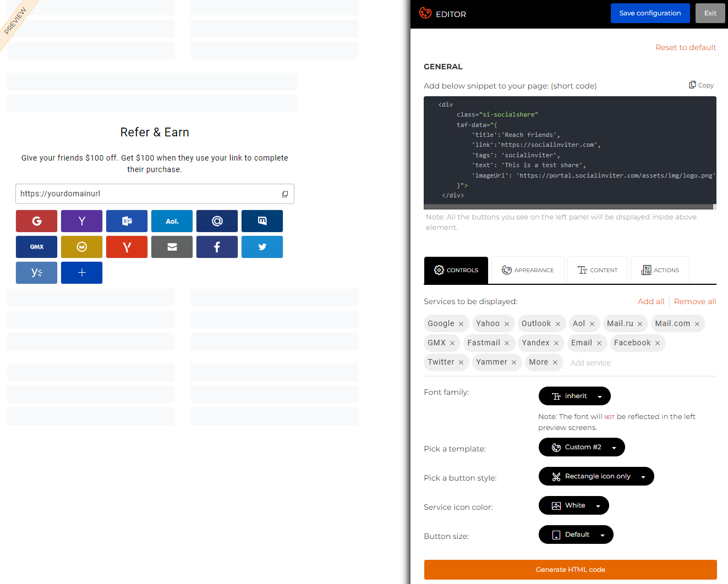Screen dimensions: 728x584
Task: Remove the More service tag
Action: click(x=555, y=362)
